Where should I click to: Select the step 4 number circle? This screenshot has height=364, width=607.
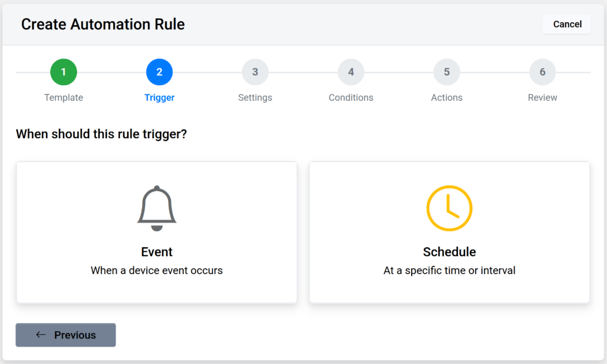[x=351, y=72]
